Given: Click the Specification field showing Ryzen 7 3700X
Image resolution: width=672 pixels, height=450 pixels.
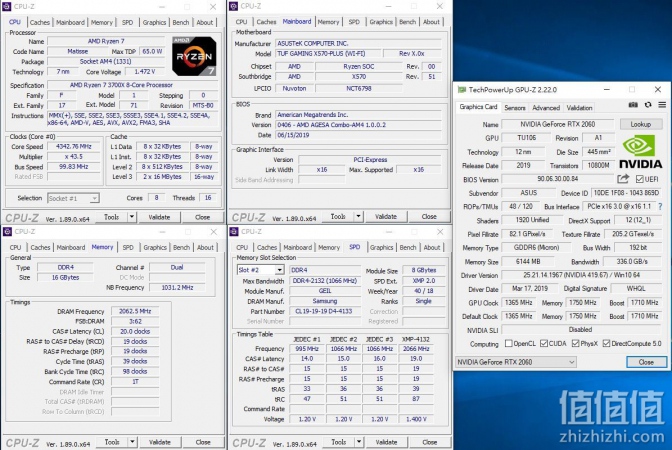Looking at the screenshot, I should (133, 85).
